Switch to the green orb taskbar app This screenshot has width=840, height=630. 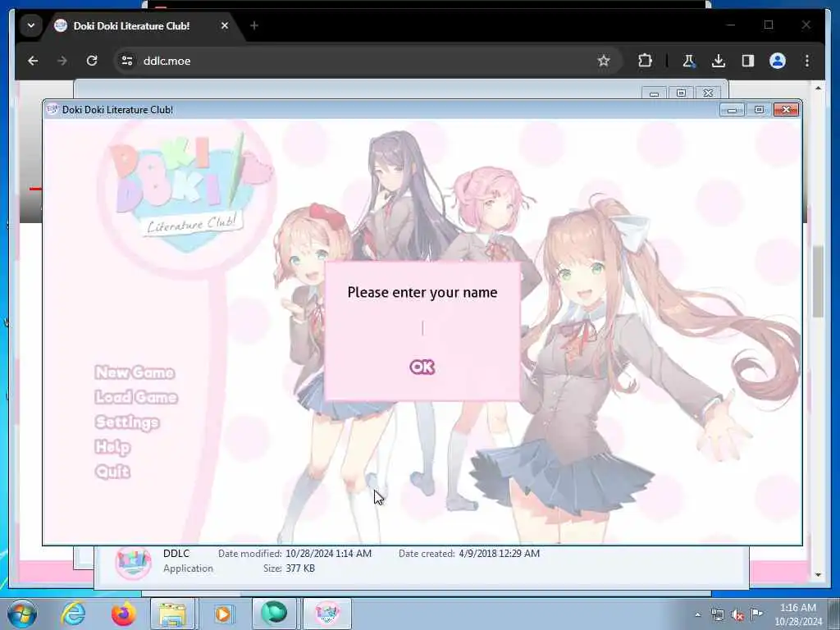(274, 614)
